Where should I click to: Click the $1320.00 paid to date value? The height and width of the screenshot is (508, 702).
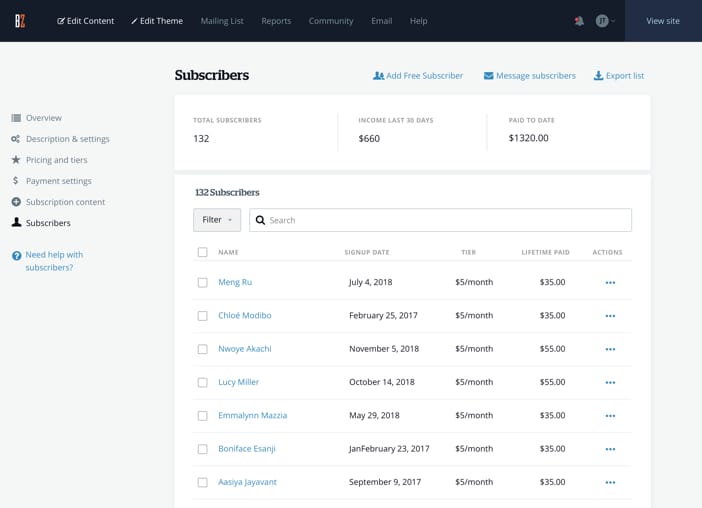pyautogui.click(x=528, y=138)
